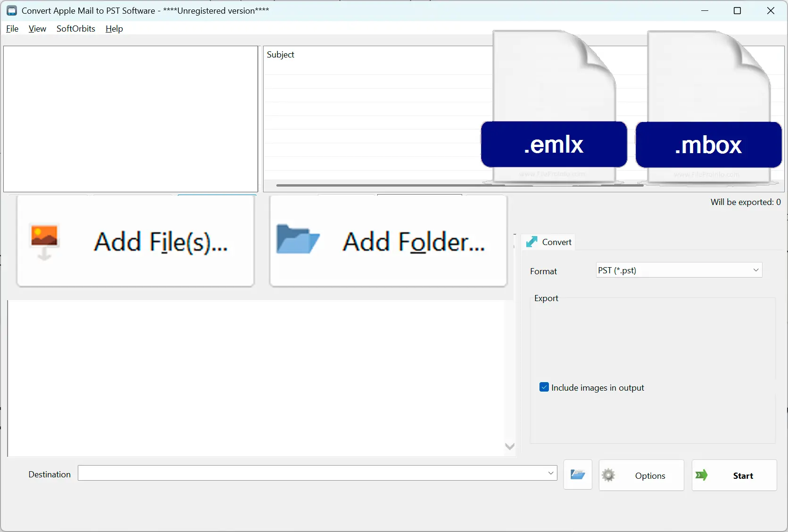This screenshot has height=532, width=788.
Task: Toggle Include images in output checkbox
Action: [x=544, y=387]
